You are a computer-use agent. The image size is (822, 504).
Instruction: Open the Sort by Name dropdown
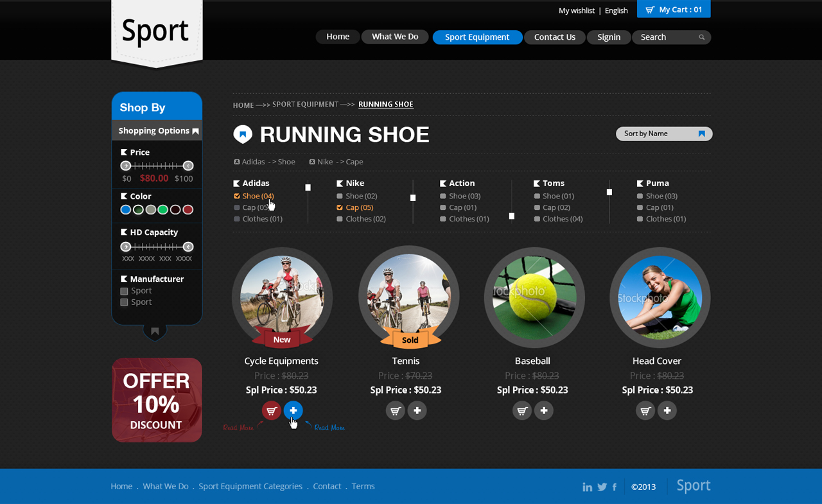click(x=664, y=134)
